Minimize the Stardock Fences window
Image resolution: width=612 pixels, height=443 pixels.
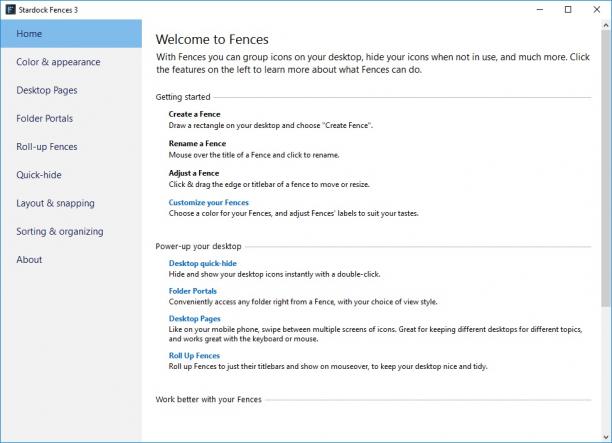[x=540, y=10]
